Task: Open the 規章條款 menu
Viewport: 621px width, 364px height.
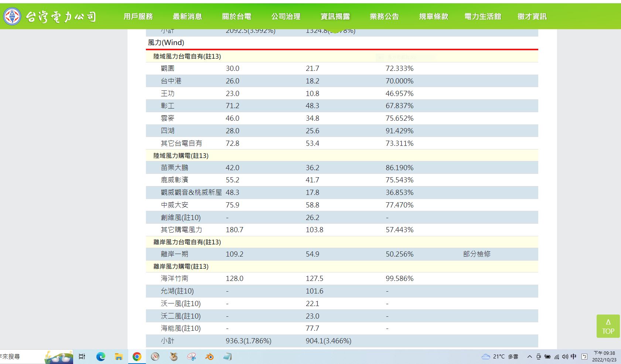Action: coord(434,17)
